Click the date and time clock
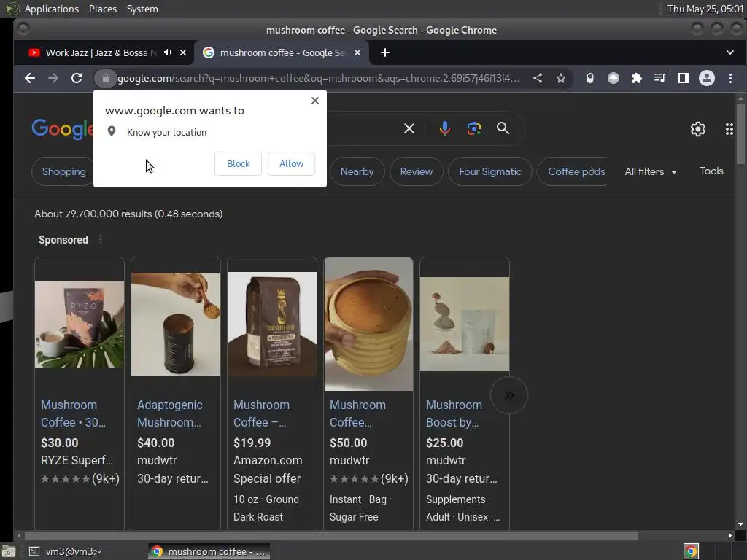This screenshot has height=560, width=747. coord(705,9)
